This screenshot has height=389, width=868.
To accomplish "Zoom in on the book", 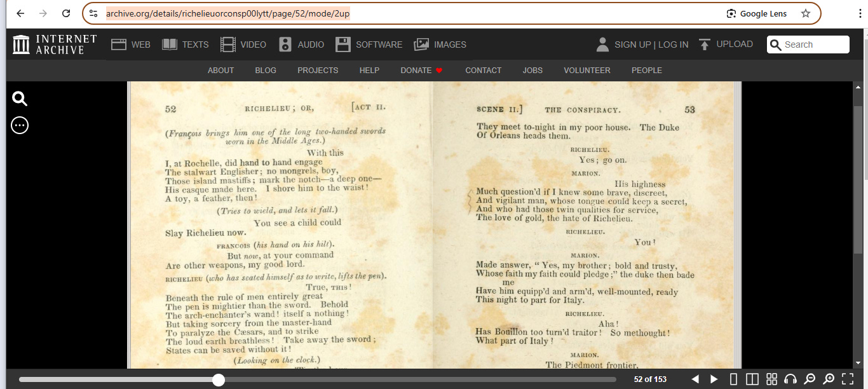I will 829,379.
